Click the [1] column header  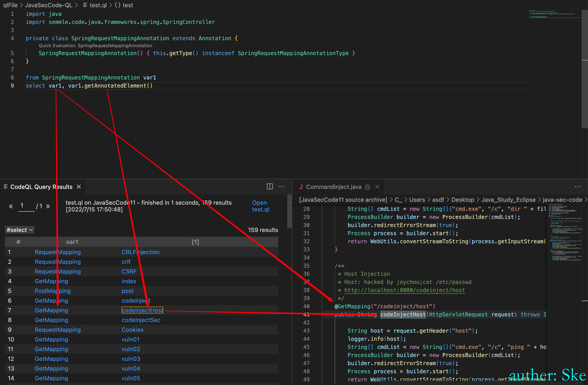click(195, 242)
